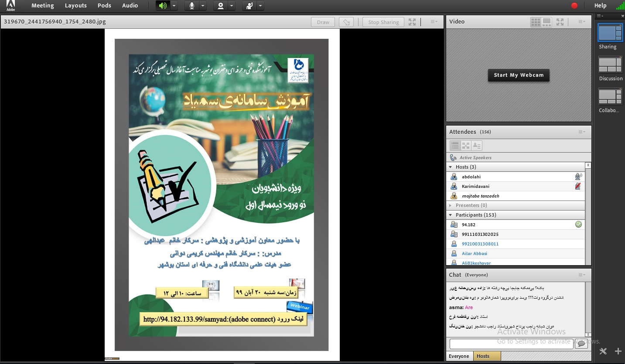Click Karimidavani's muted microphone icon
This screenshot has width=625, height=364.
coord(578,186)
